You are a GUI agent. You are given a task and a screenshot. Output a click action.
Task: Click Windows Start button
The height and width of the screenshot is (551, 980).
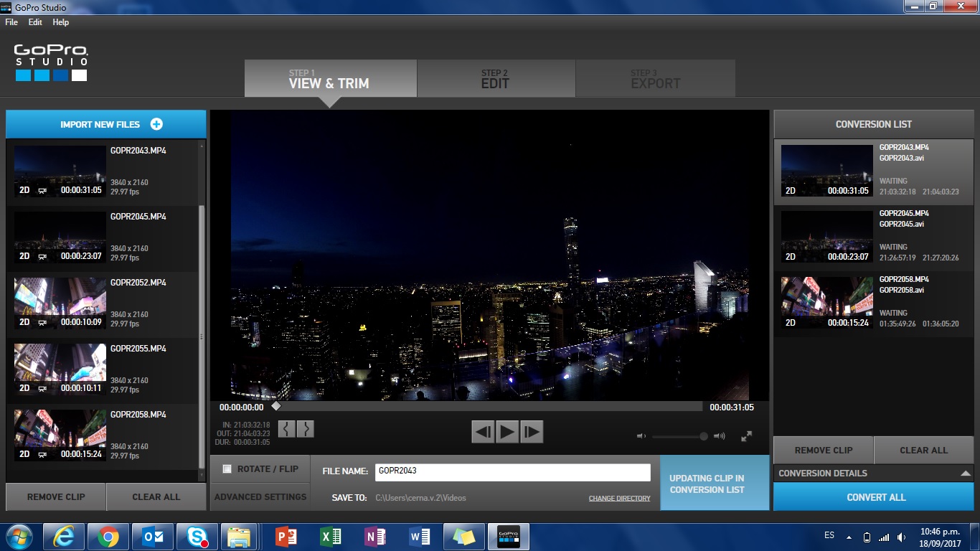(x=18, y=537)
